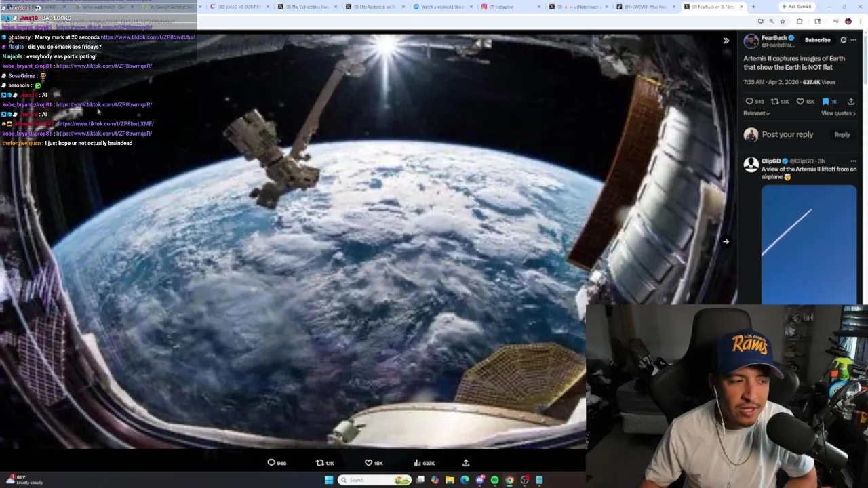This screenshot has width=868, height=488.
Task: Open Copilot from the taskbar
Action: point(435,480)
